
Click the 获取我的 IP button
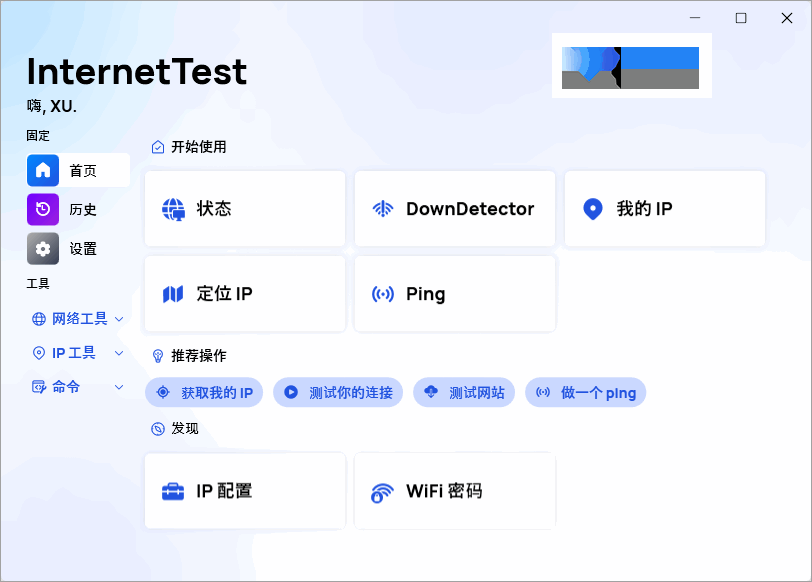click(204, 392)
